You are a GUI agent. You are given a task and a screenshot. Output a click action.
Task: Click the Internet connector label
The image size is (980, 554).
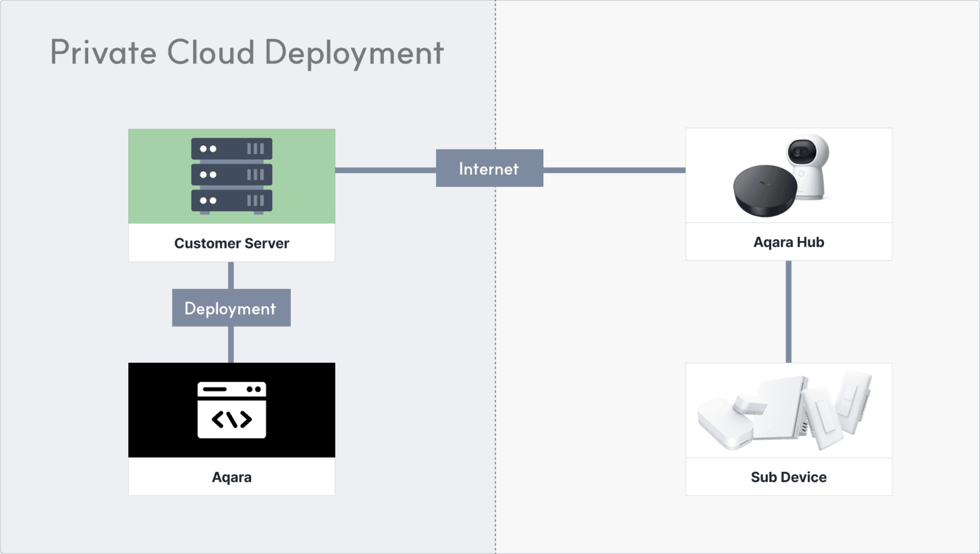[x=490, y=168]
